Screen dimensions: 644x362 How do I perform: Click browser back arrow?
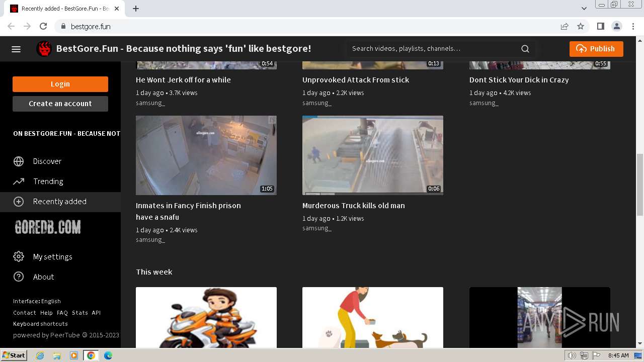pyautogui.click(x=11, y=26)
